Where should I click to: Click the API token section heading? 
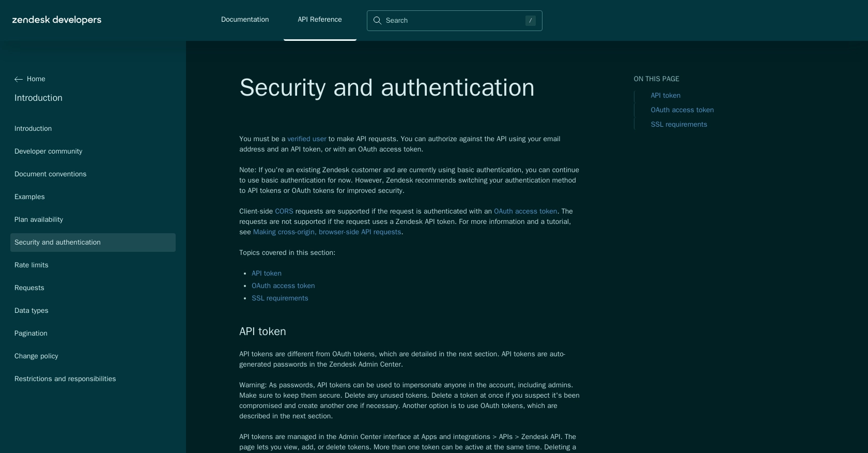point(262,331)
